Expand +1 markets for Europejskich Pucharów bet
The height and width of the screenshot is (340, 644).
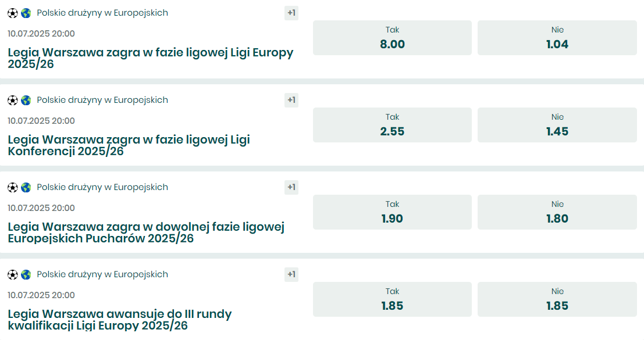pyautogui.click(x=291, y=187)
